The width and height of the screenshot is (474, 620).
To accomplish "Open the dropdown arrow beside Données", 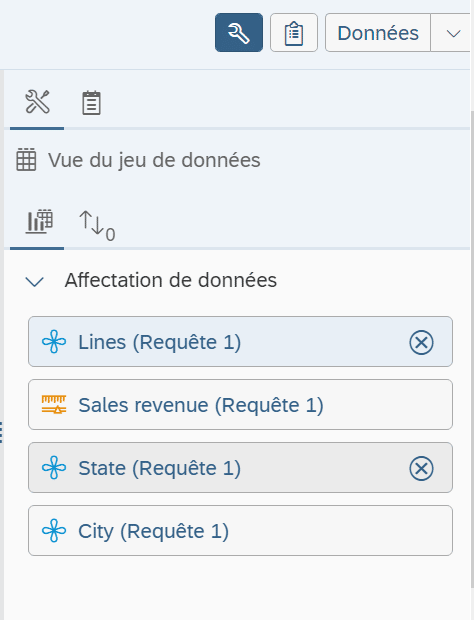I will (x=453, y=33).
